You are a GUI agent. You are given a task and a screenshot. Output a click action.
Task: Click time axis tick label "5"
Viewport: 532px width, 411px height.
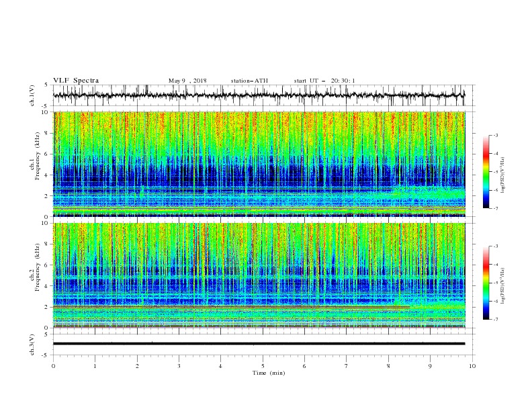263,366
